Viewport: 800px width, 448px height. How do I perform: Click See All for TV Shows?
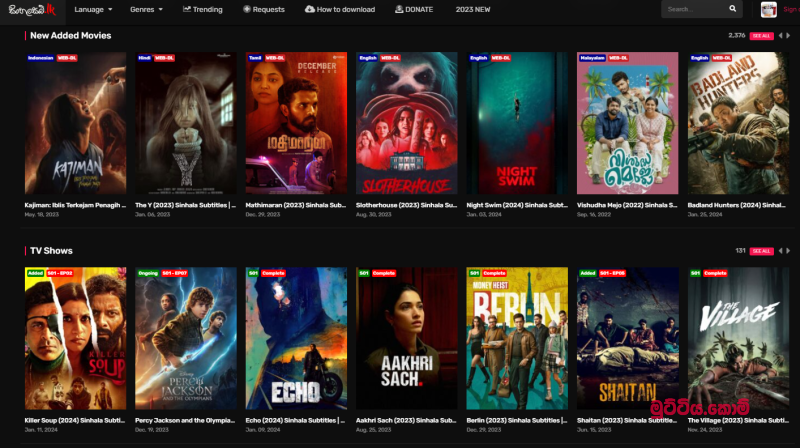pos(761,251)
